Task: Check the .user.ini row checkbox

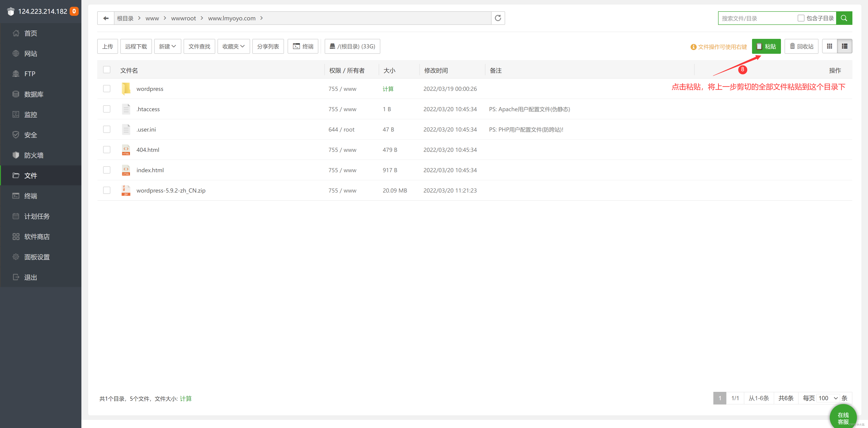Action: [x=107, y=129]
